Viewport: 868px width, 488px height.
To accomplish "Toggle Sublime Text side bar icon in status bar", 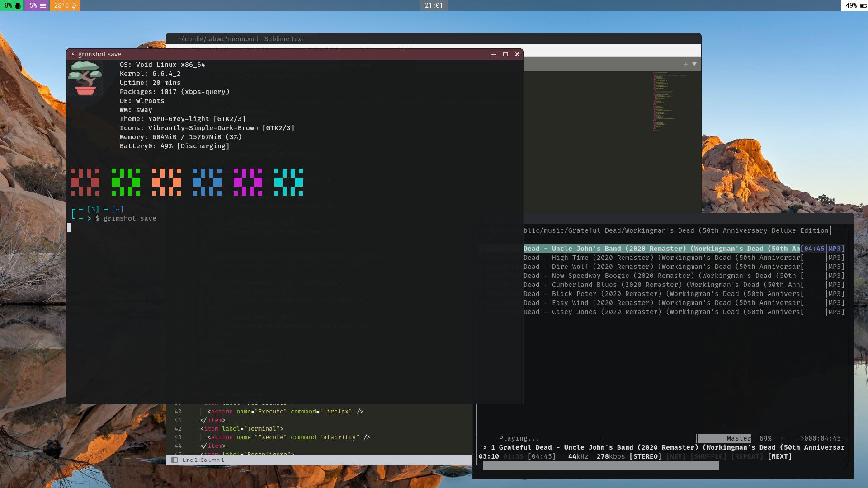I will [x=175, y=460].
